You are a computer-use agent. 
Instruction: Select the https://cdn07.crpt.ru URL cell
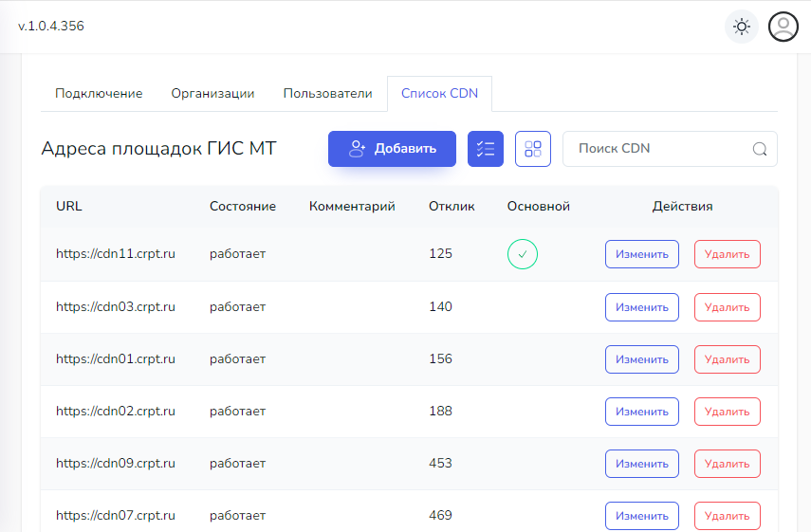pyautogui.click(x=116, y=516)
